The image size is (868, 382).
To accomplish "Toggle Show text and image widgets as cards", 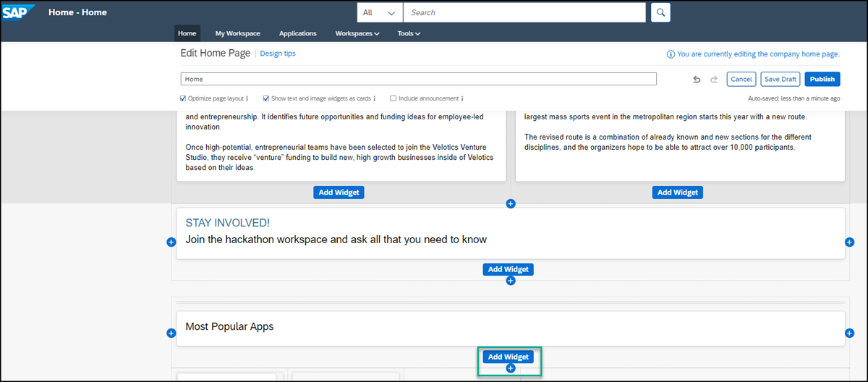I will click(x=266, y=98).
